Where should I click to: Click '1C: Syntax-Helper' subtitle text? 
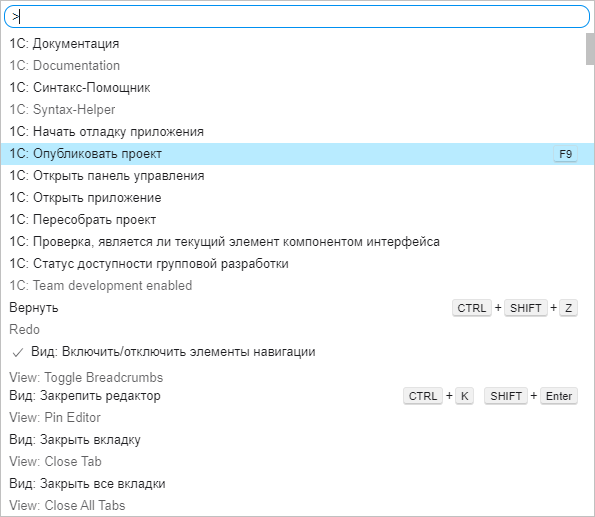(x=62, y=110)
